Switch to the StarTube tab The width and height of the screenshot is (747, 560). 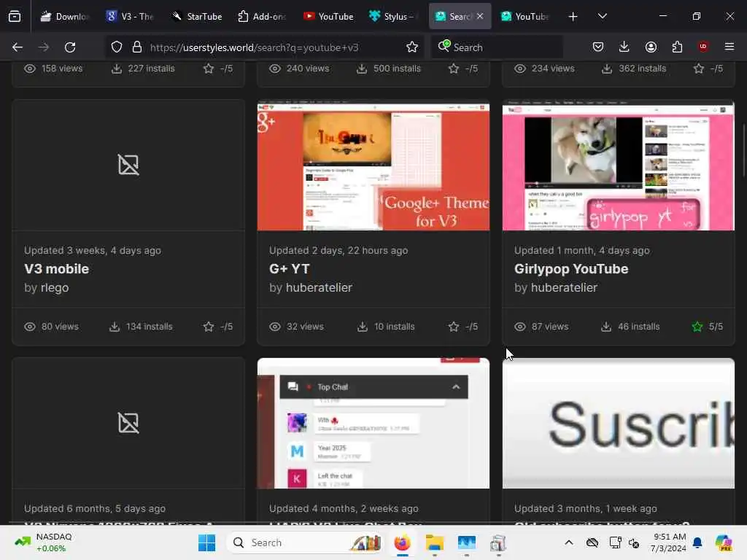pyautogui.click(x=197, y=17)
